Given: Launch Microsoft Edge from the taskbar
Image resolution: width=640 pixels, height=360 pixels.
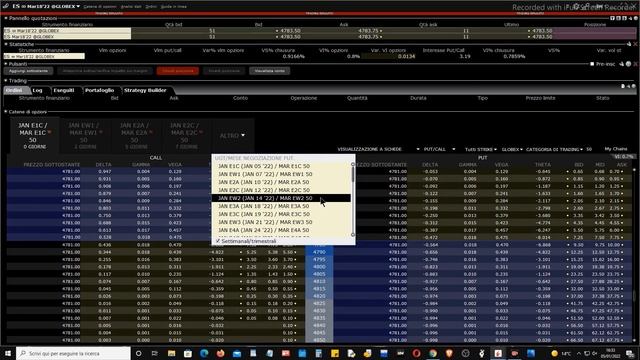Looking at the screenshot, I should (x=204, y=353).
